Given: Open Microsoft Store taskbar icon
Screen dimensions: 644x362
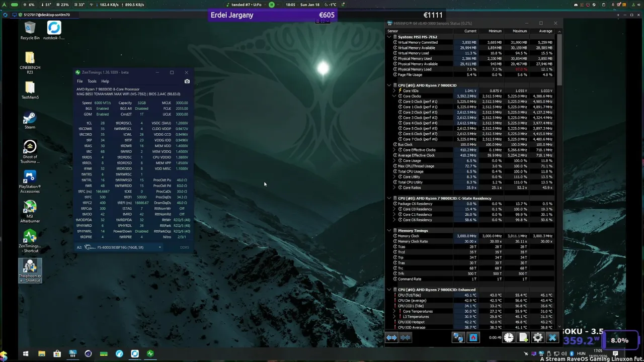Looking at the screenshot, I should [x=57, y=354].
